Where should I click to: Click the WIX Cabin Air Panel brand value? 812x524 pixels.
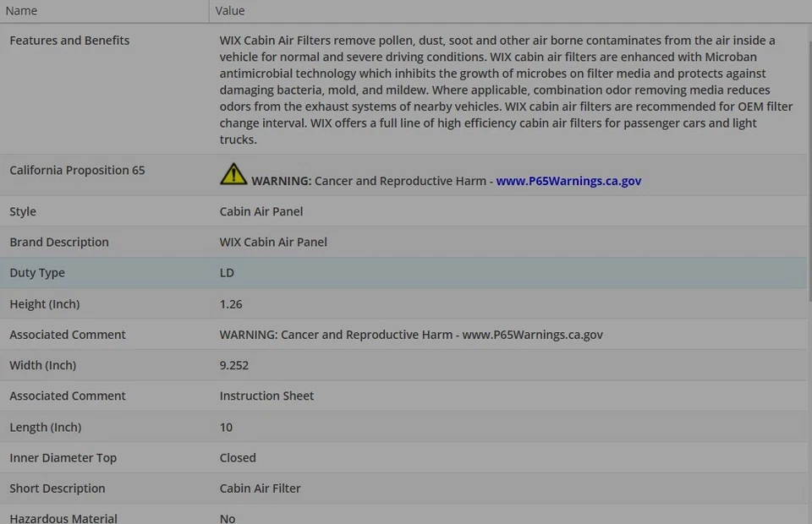click(x=273, y=242)
